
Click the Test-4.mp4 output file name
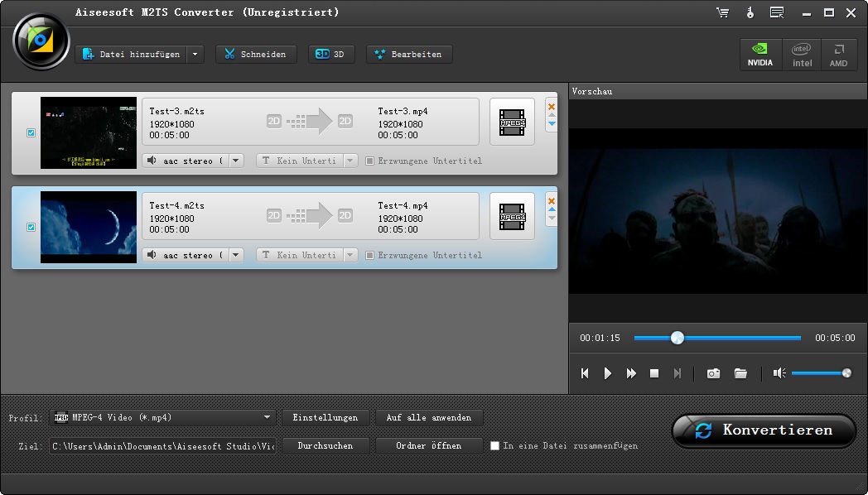[403, 206]
